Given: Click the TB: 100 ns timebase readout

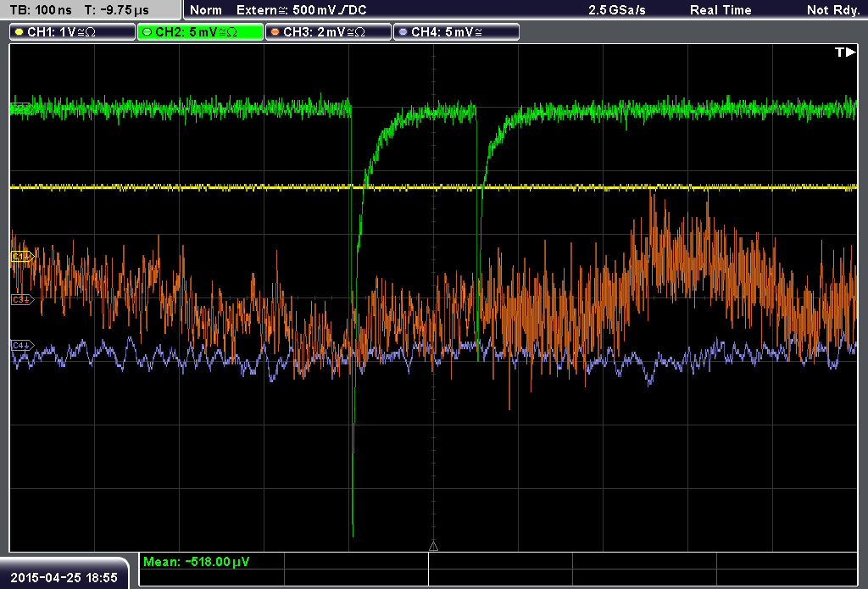Looking at the screenshot, I should [41, 10].
